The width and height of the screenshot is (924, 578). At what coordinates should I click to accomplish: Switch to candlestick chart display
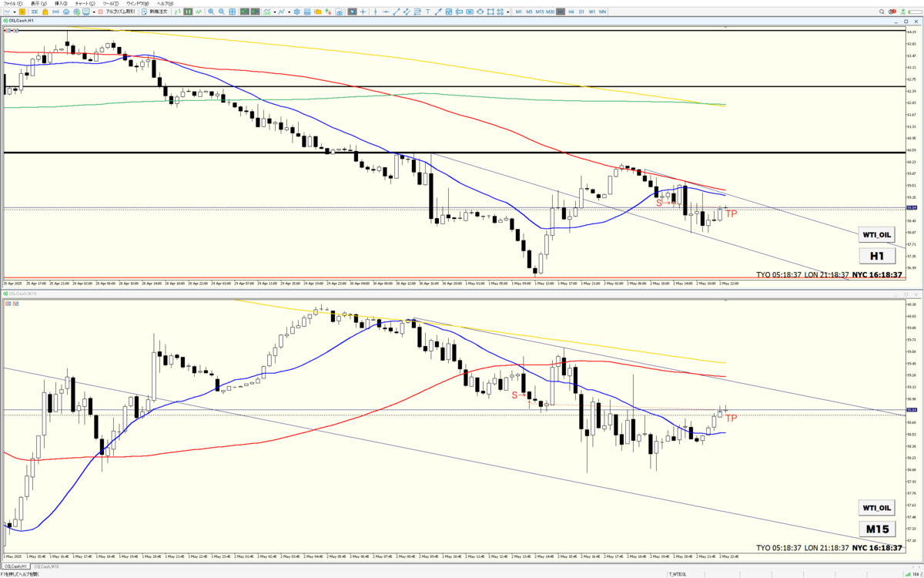(x=189, y=12)
